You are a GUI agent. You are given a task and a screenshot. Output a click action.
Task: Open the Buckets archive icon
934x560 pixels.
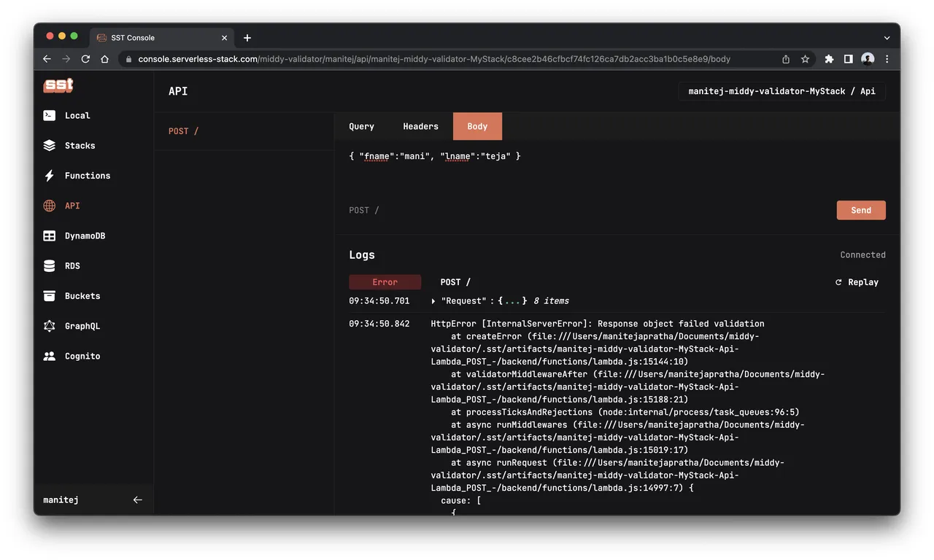click(50, 296)
